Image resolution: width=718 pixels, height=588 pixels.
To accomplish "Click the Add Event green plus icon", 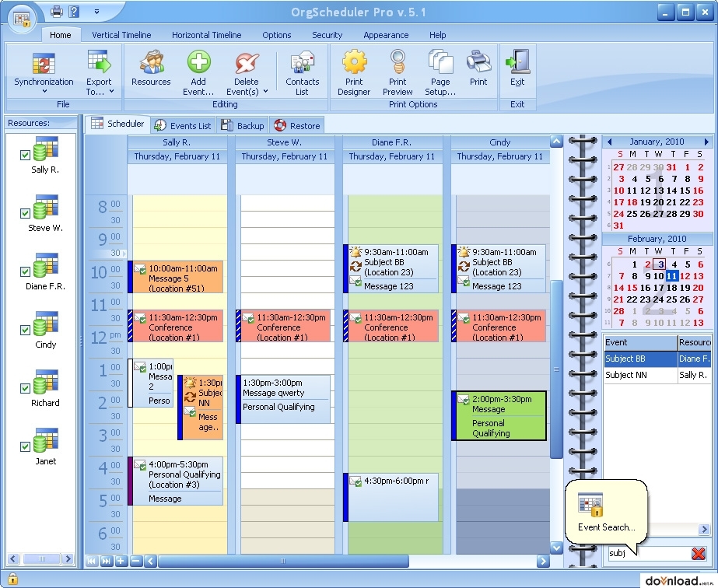I will point(198,61).
